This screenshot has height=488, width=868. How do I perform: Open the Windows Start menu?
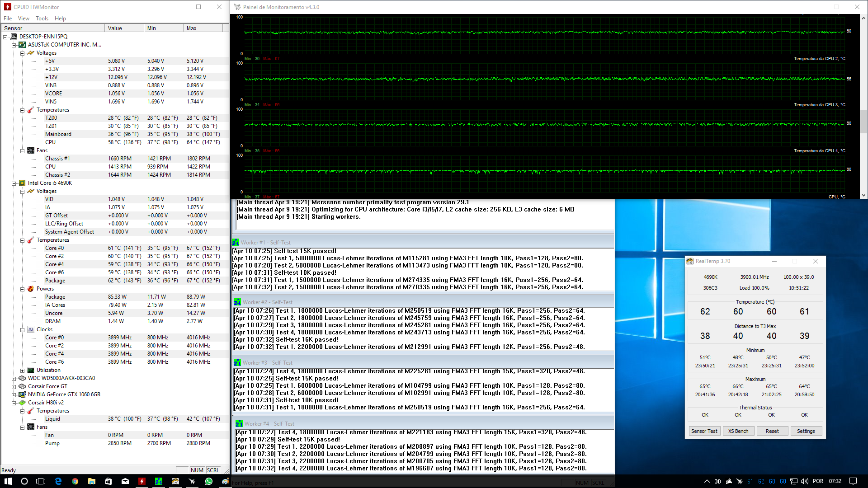(8, 481)
